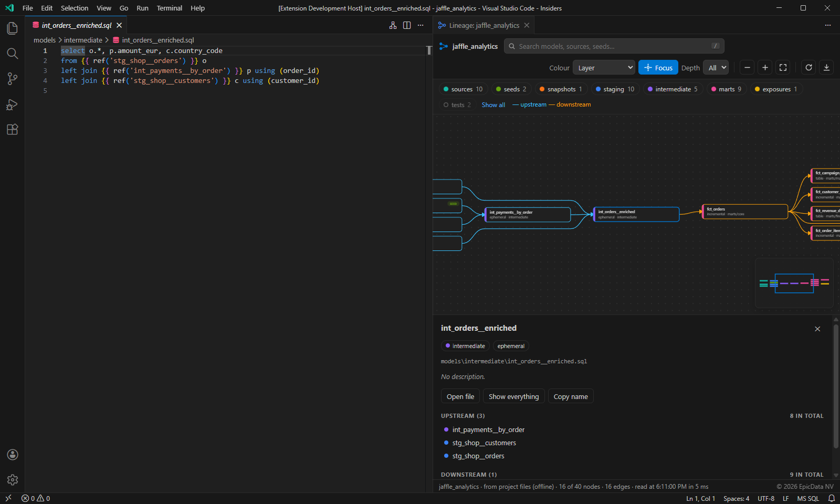
Task: Open the Source Control view
Action: point(12,79)
